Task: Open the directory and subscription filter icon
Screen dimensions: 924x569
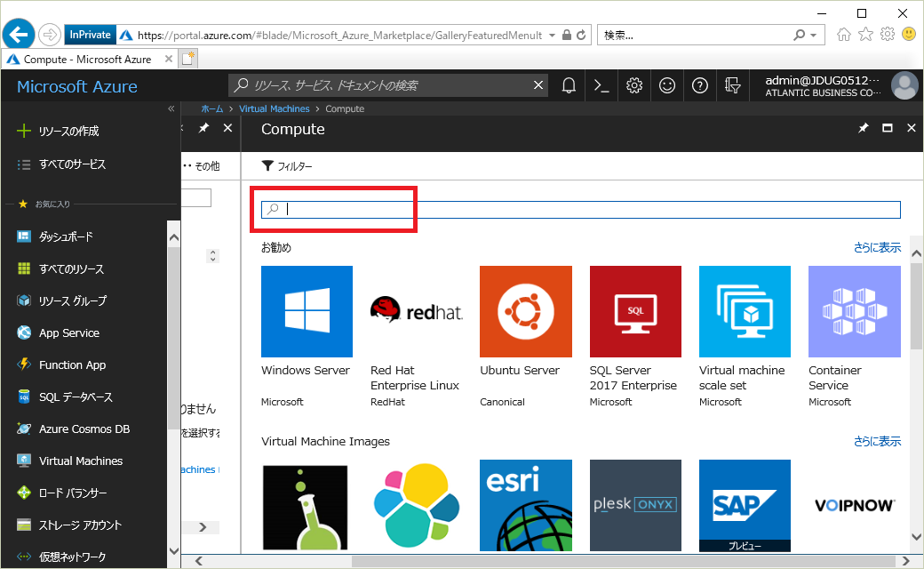Action: pos(732,86)
